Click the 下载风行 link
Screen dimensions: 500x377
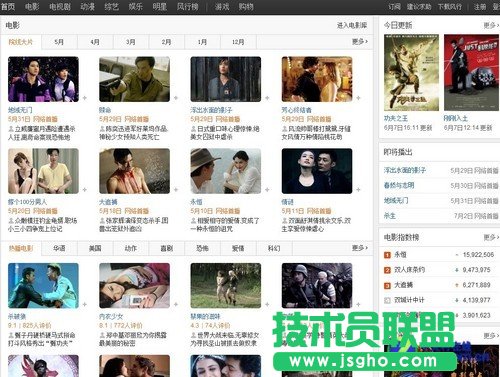(x=450, y=7)
